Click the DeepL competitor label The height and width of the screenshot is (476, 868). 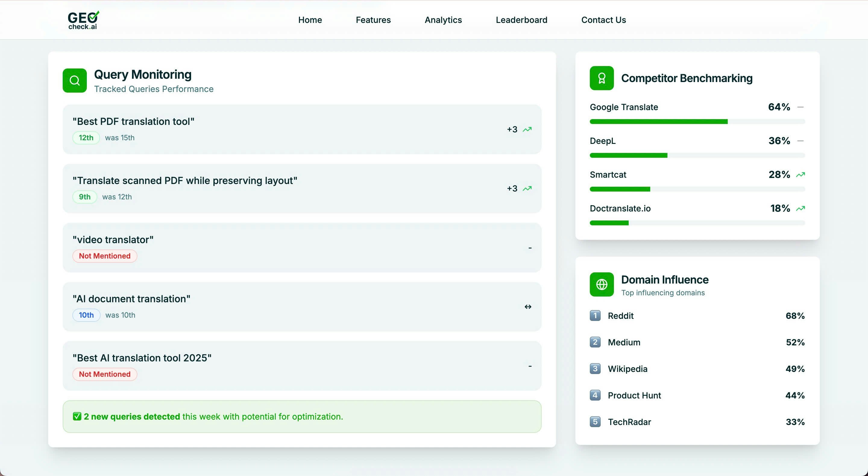pyautogui.click(x=602, y=141)
